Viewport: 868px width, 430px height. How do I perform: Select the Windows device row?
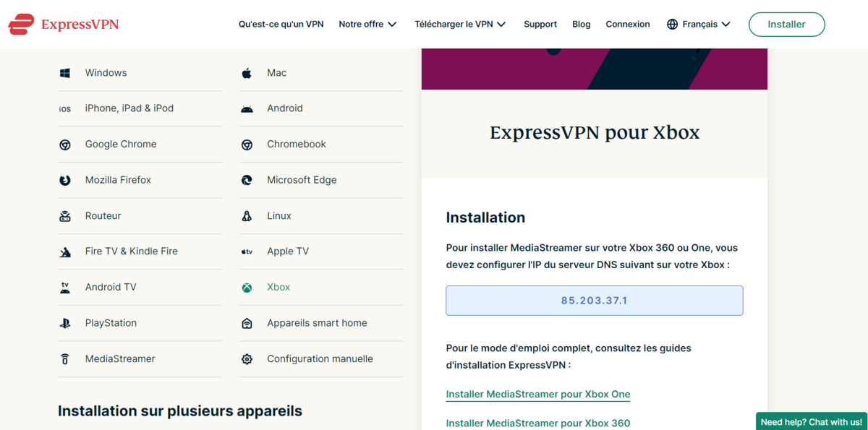140,73
